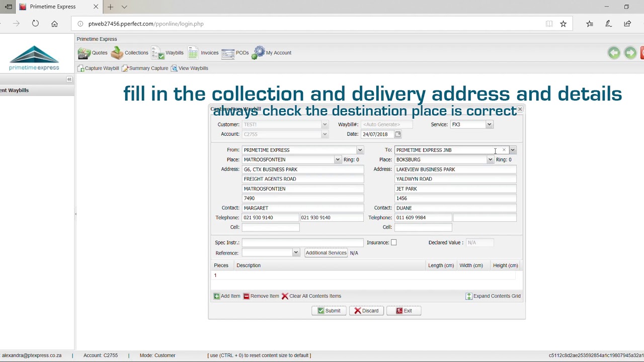Open the Invoices module

tap(203, 53)
